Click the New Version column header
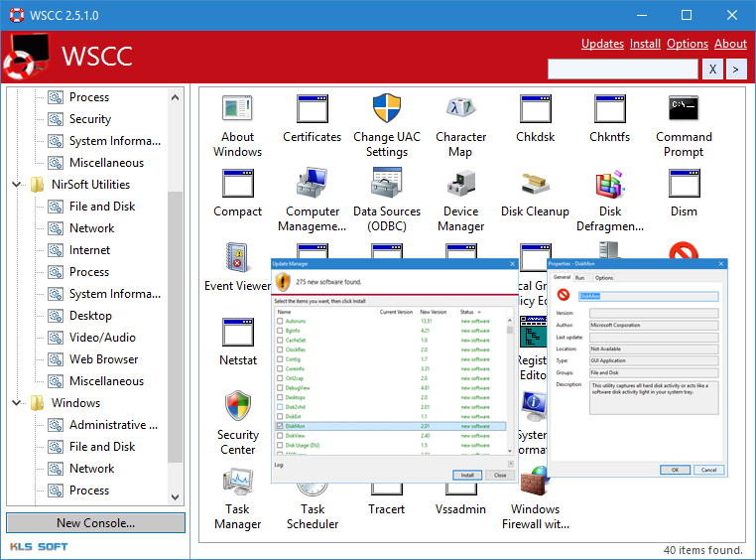756x560 pixels. click(438, 312)
